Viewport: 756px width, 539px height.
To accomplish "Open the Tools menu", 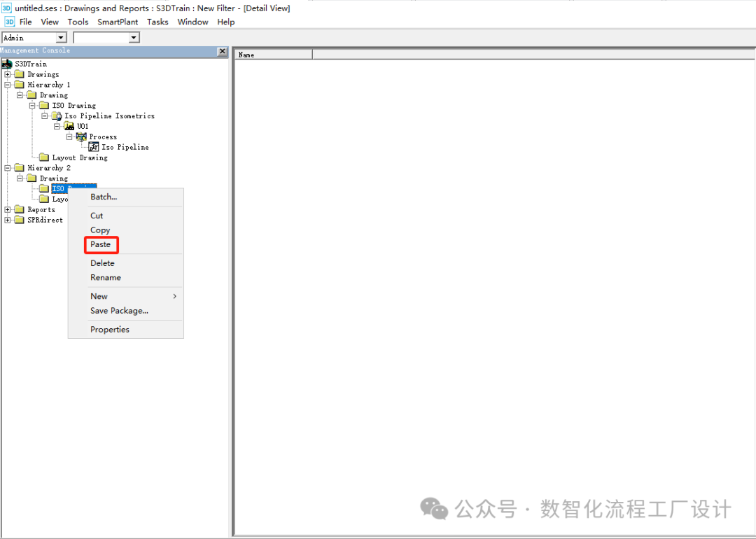I will [x=78, y=22].
